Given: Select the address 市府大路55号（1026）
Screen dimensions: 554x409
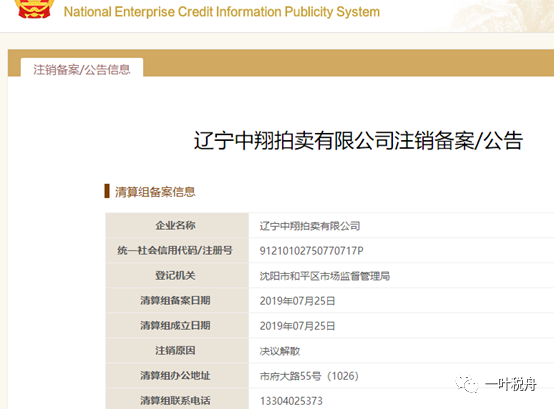Looking at the screenshot, I should [x=309, y=376].
